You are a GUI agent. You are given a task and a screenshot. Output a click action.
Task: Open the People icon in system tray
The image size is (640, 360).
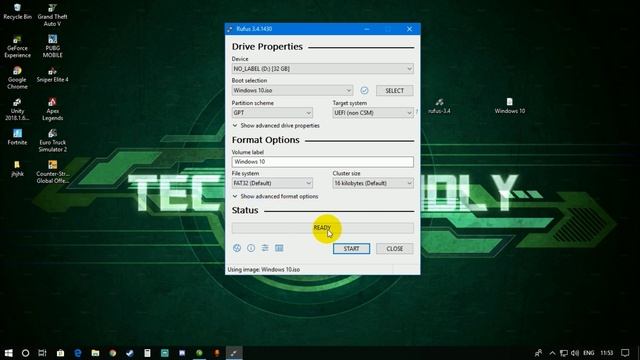click(x=538, y=353)
